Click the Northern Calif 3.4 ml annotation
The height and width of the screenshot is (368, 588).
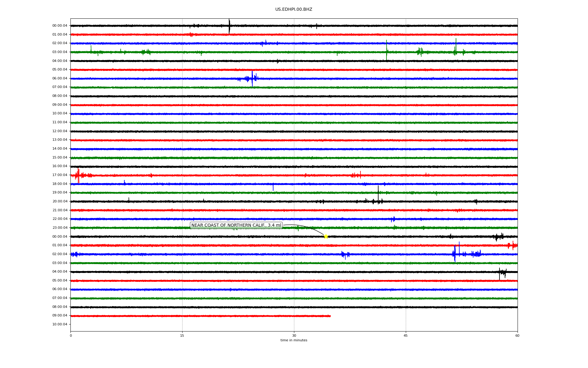236,225
